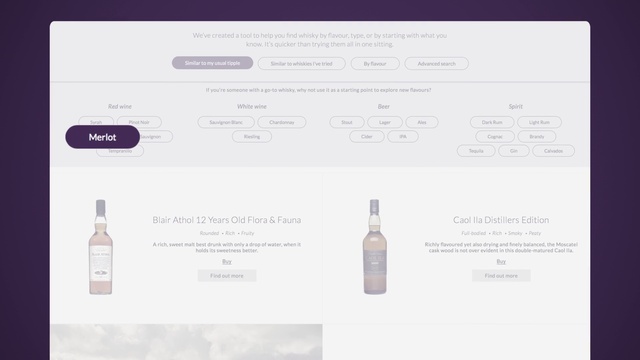This screenshot has height=360, width=640.
Task: Select the Cider option
Action: (367, 136)
